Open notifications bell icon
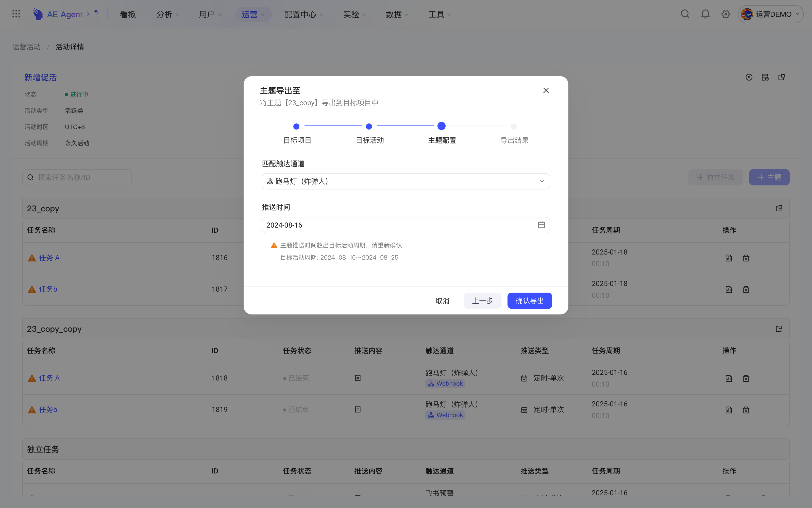The image size is (812, 508). pos(705,14)
